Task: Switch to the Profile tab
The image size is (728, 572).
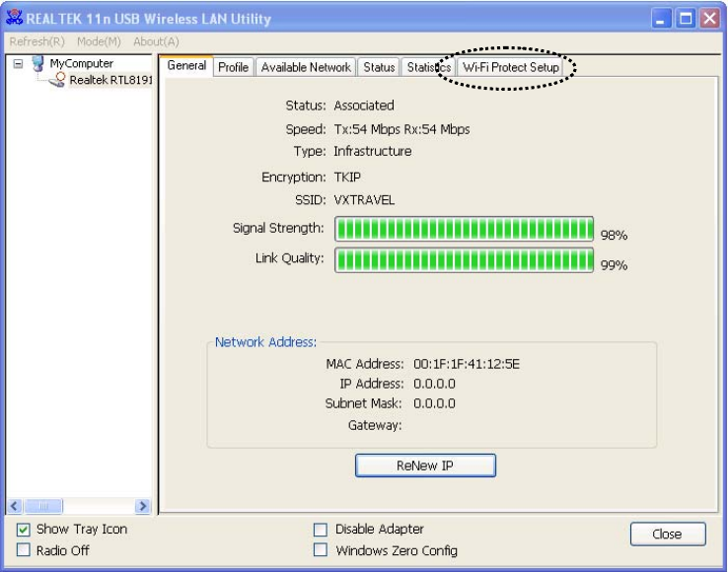Action: pyautogui.click(x=234, y=67)
